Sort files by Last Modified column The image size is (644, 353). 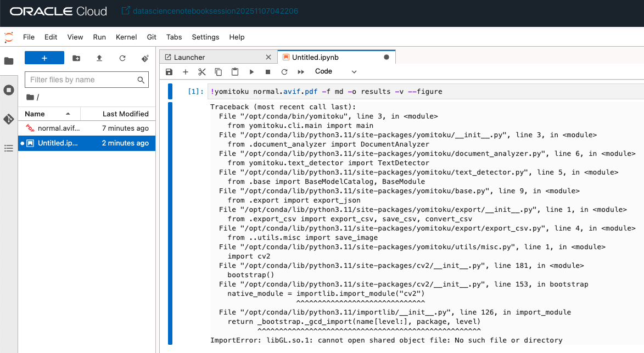tap(118, 114)
